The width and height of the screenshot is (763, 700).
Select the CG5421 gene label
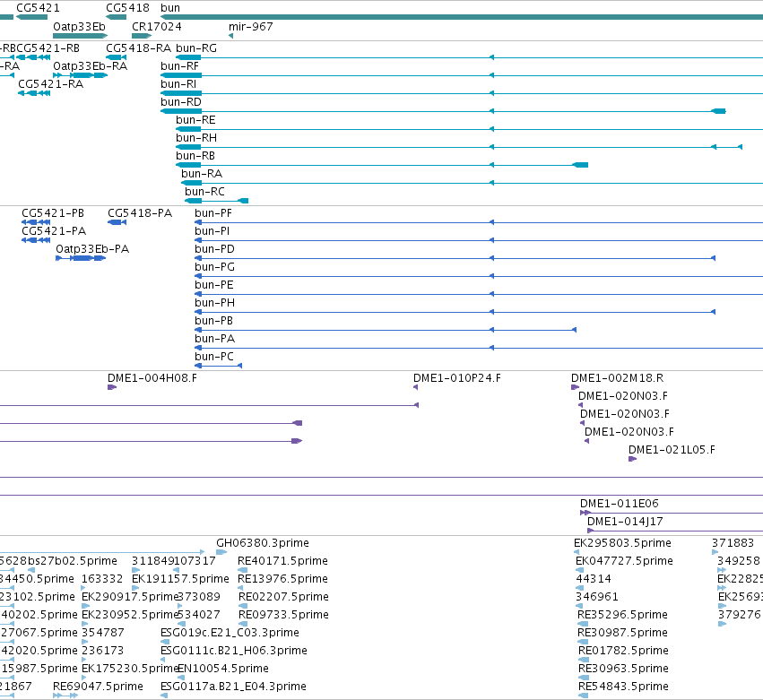(x=38, y=8)
